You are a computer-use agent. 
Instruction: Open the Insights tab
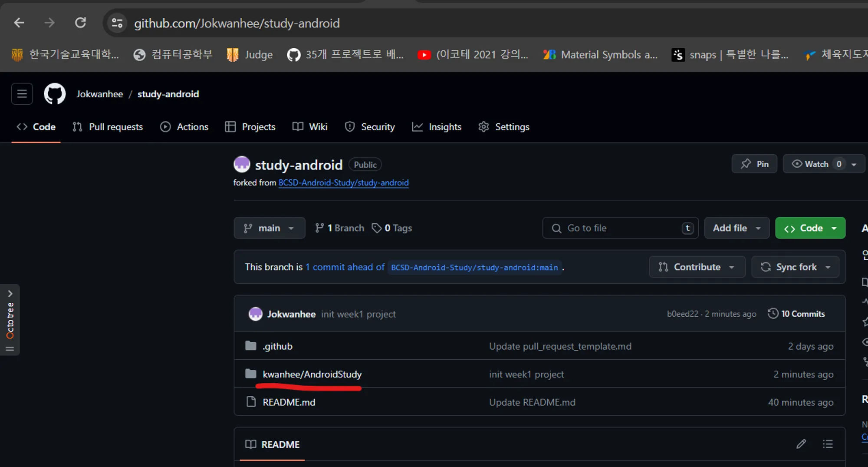tap(437, 127)
